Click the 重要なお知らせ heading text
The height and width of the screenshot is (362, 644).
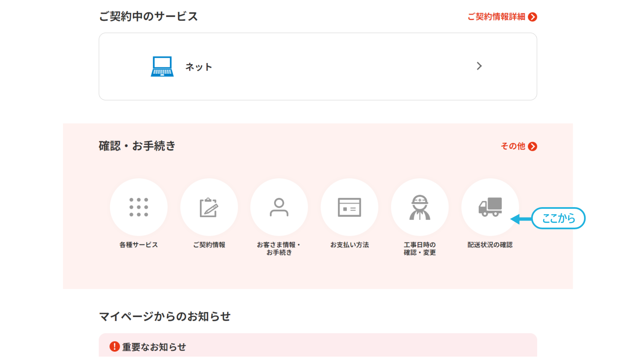tap(154, 347)
